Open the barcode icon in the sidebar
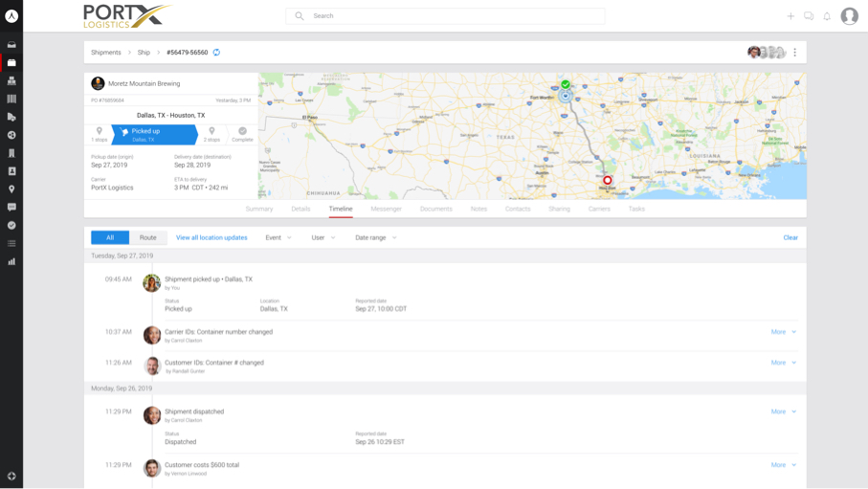This screenshot has width=868, height=489. click(11, 99)
